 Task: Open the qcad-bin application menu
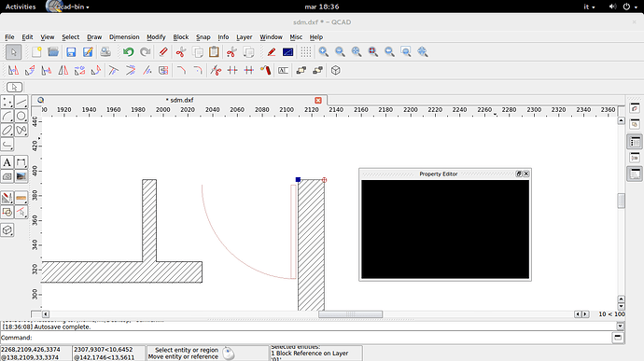click(x=68, y=7)
